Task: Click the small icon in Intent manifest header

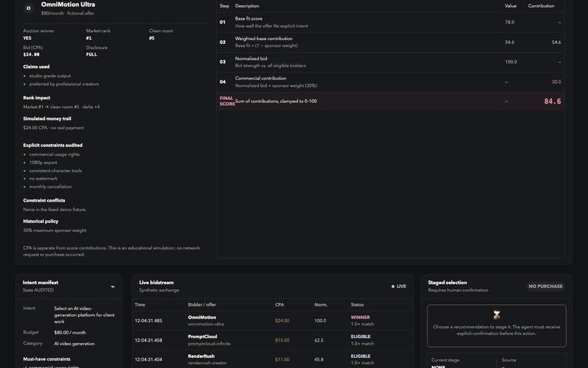Action: tap(112, 286)
